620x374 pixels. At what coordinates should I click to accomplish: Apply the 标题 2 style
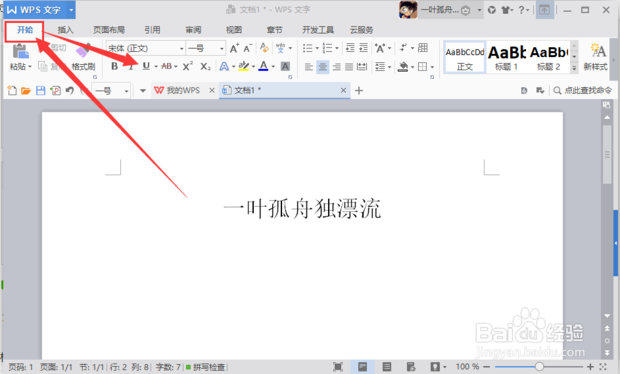[x=549, y=57]
